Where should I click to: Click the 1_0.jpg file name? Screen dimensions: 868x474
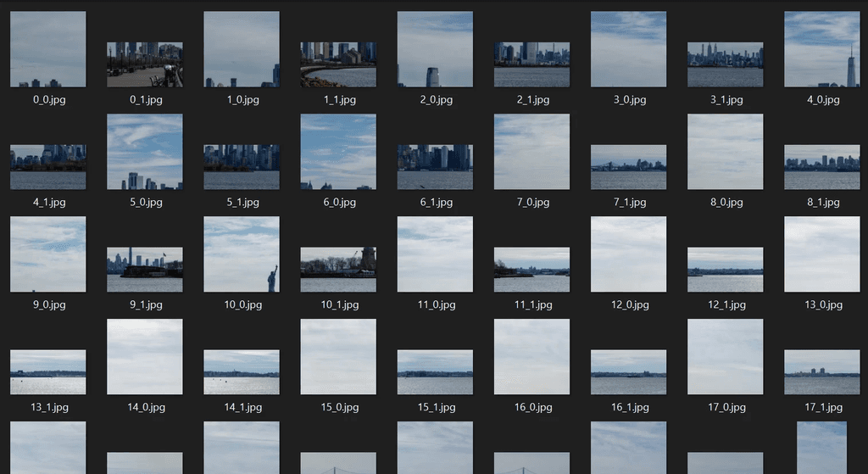[243, 100]
